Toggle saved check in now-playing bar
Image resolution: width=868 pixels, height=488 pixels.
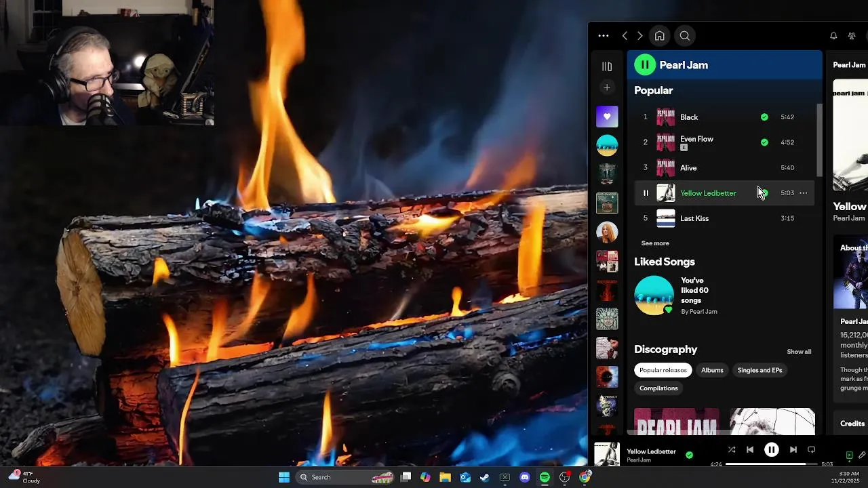coord(689,455)
